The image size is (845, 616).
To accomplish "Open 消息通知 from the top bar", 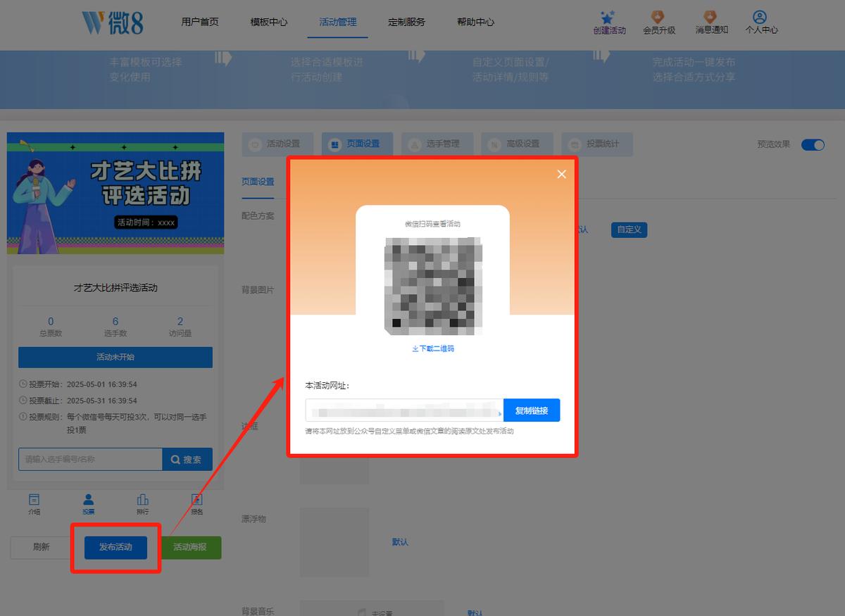I will point(711,23).
